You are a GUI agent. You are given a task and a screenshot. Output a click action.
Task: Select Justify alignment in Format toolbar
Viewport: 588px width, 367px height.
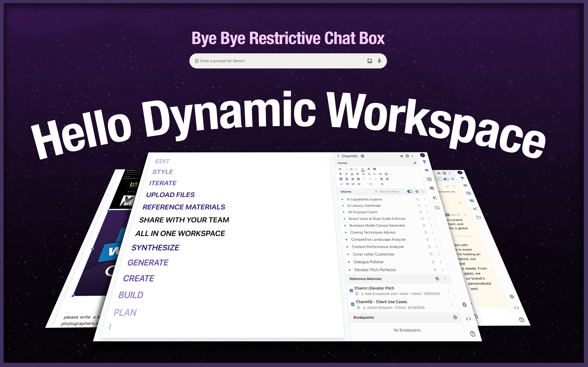pos(358,179)
